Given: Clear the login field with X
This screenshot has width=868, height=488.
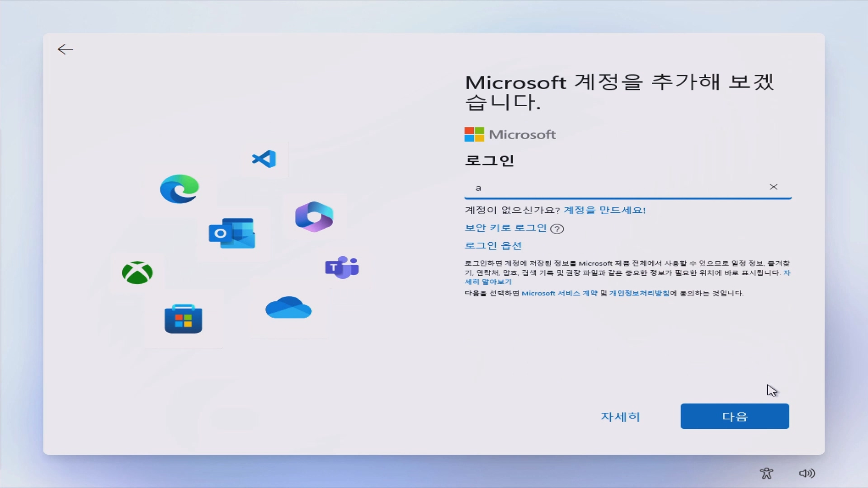Looking at the screenshot, I should point(774,187).
